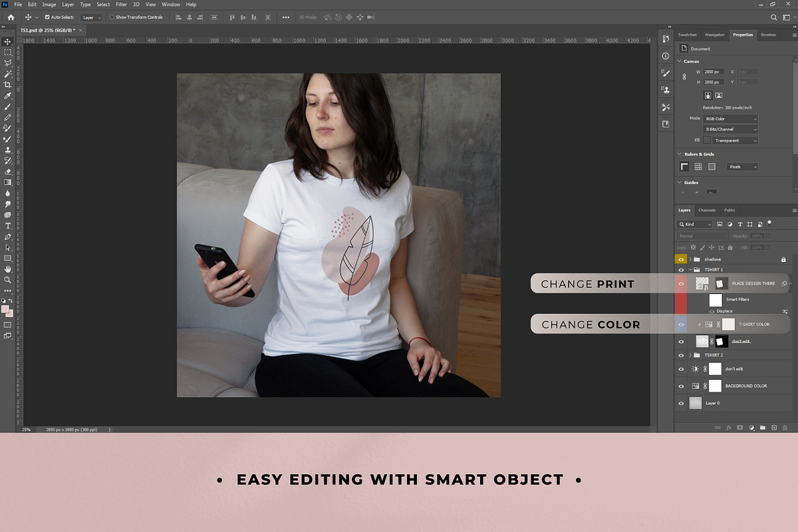Image resolution: width=798 pixels, height=532 pixels.
Task: Open the 8 Bits/Channel dropdown
Action: pos(731,129)
